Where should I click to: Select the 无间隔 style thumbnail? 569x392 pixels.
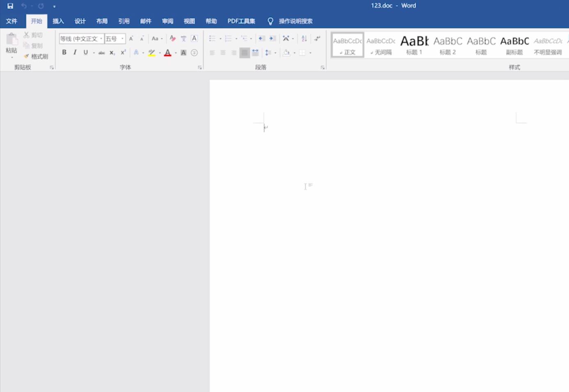point(381,45)
